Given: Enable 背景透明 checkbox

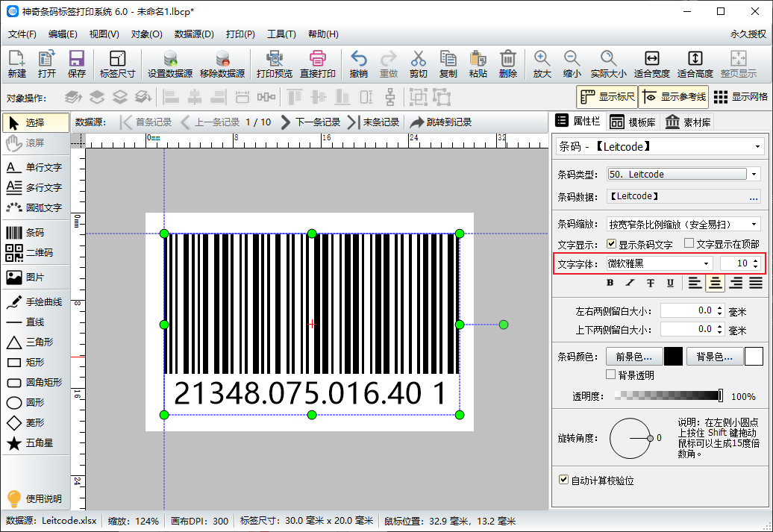Looking at the screenshot, I should pyautogui.click(x=611, y=375).
